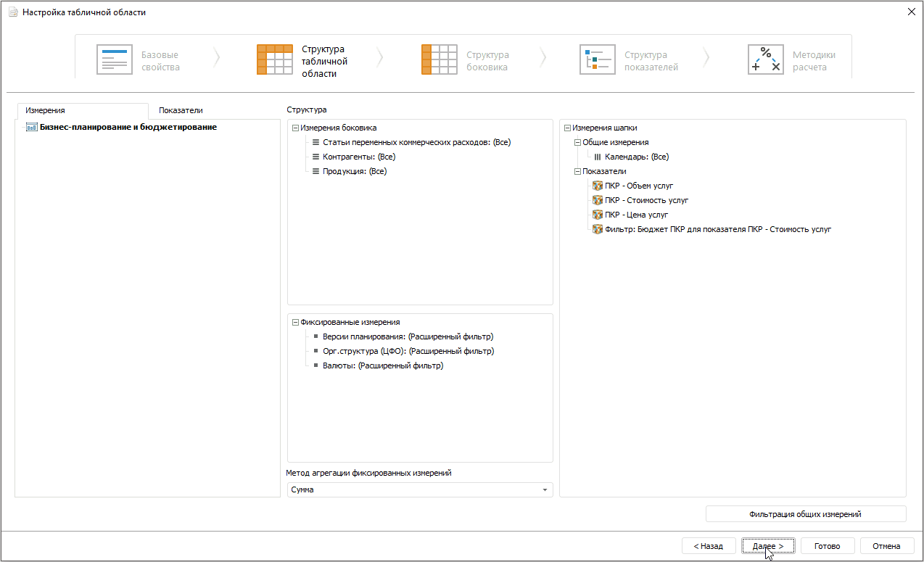The height and width of the screenshot is (562, 924).
Task: Switch to the Измерения tab
Action: (81, 110)
